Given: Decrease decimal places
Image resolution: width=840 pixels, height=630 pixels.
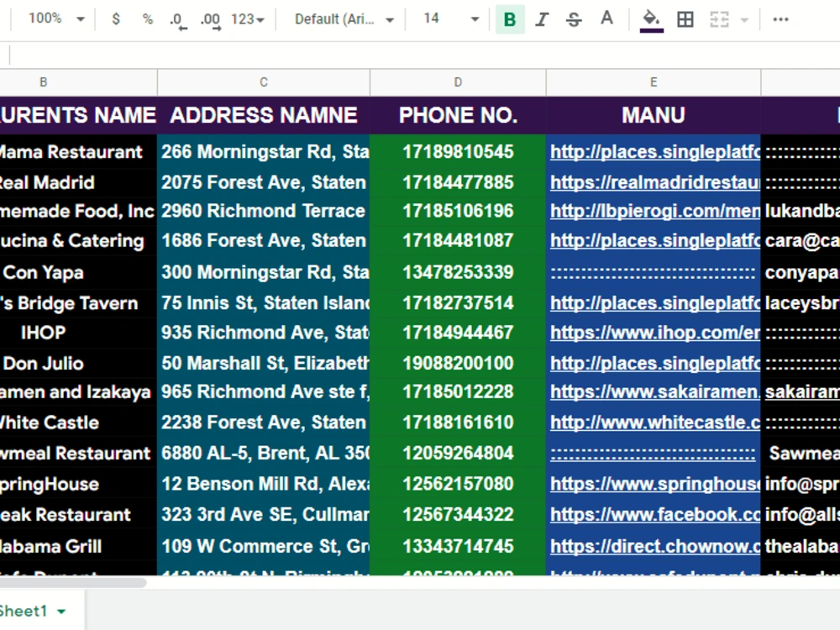Looking at the screenshot, I should click(178, 20).
